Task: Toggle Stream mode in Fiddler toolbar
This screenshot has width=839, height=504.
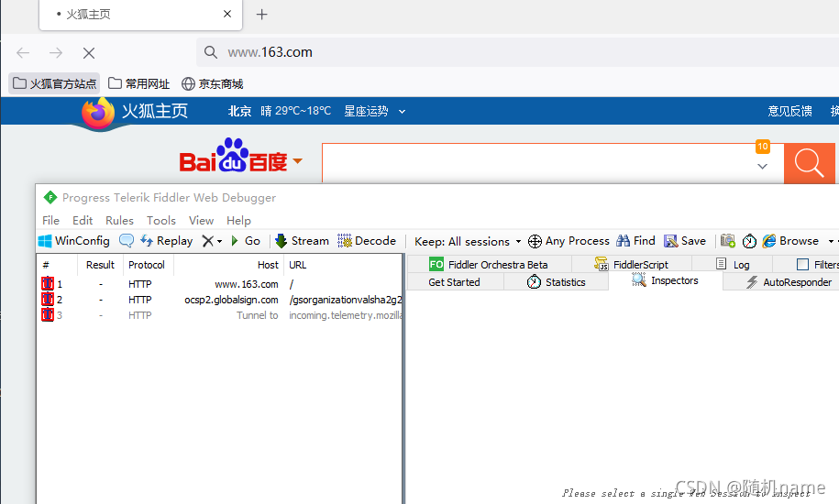Action: (x=303, y=241)
